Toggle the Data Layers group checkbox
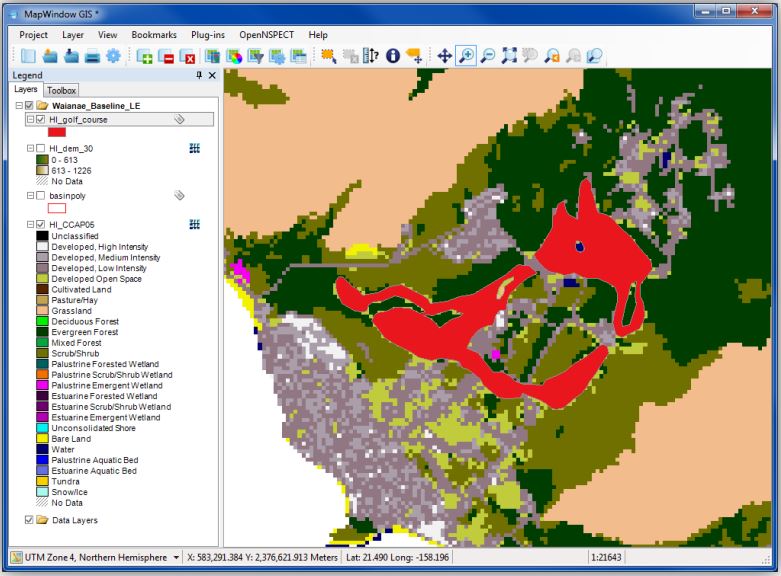781x576 pixels. 29,520
